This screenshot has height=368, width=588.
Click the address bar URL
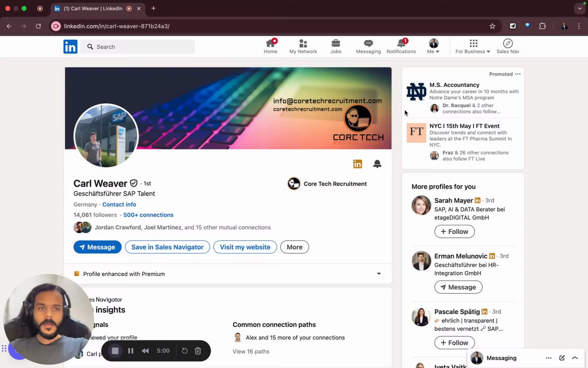[x=117, y=26]
